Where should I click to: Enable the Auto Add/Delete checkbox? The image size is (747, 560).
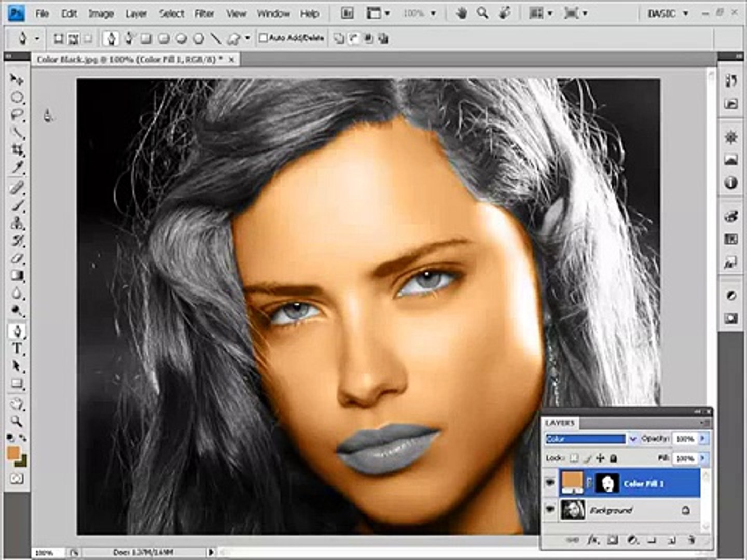[263, 38]
